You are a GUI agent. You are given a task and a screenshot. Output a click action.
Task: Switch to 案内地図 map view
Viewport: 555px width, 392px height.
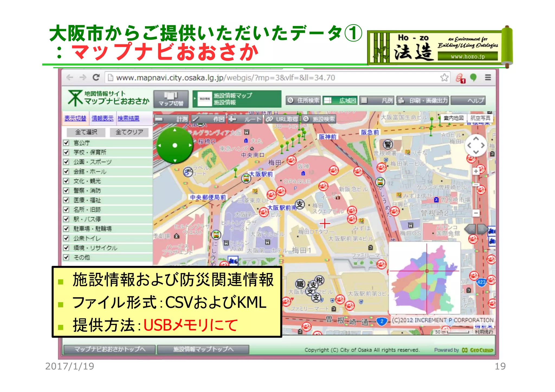pos(454,118)
